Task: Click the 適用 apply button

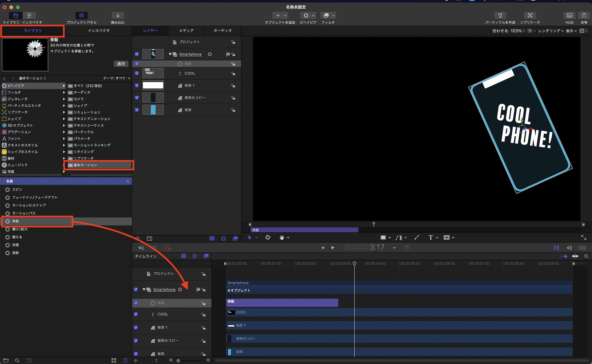Action: (x=121, y=64)
